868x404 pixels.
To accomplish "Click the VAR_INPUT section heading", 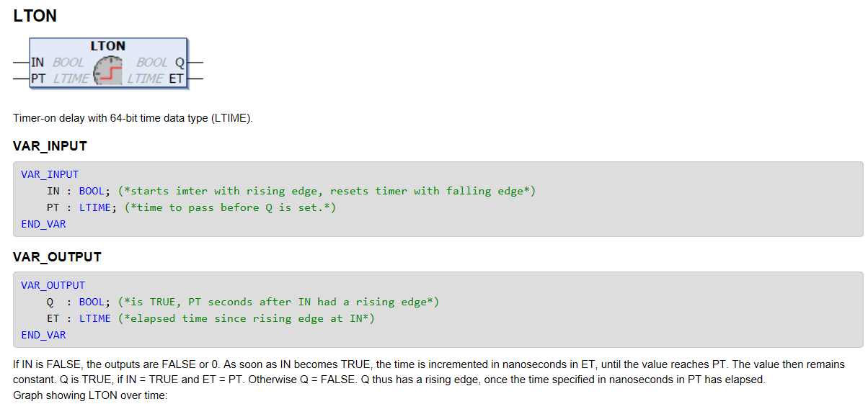I will pyautogui.click(x=50, y=146).
